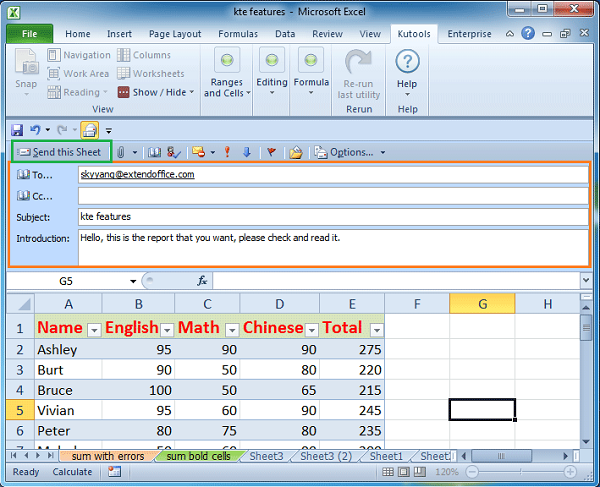
Task: Click the Subject field with kte features
Action: pyautogui.click(x=333, y=217)
